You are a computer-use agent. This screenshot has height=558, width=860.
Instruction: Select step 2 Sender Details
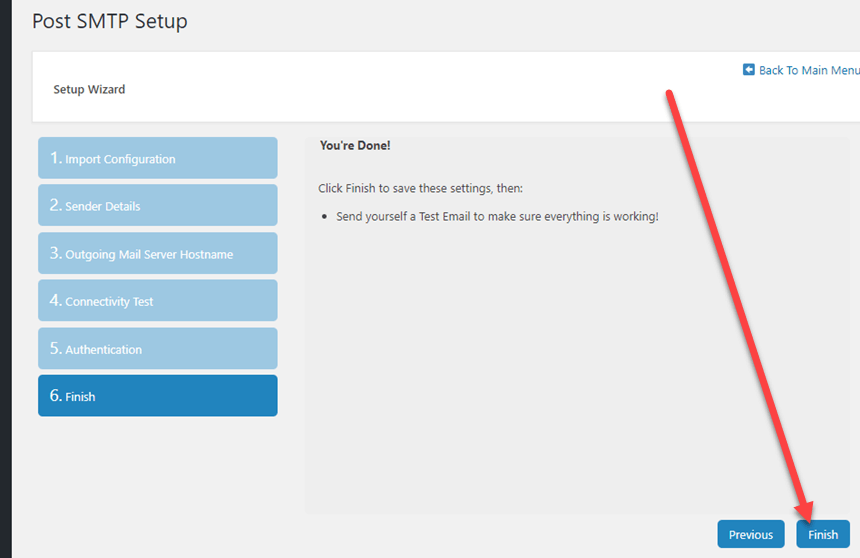click(157, 205)
